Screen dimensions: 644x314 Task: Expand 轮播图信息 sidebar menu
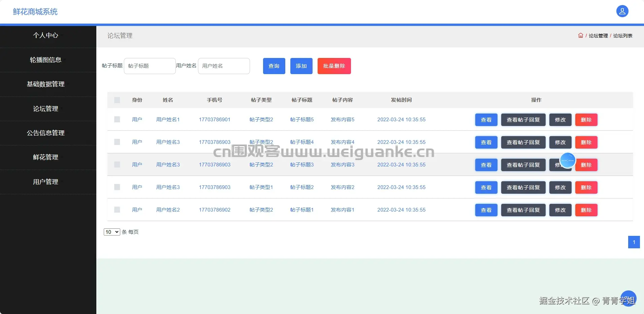[x=45, y=60]
